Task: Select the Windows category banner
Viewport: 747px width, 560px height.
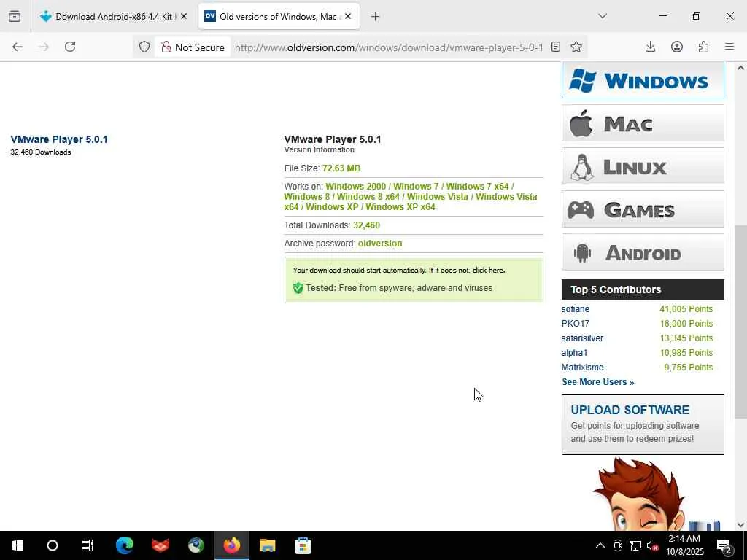Action: 643,80
